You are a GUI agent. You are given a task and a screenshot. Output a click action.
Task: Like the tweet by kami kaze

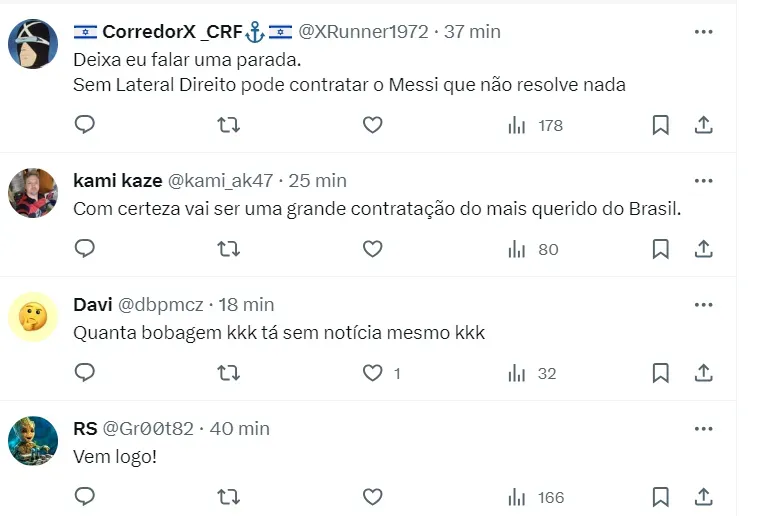point(372,249)
